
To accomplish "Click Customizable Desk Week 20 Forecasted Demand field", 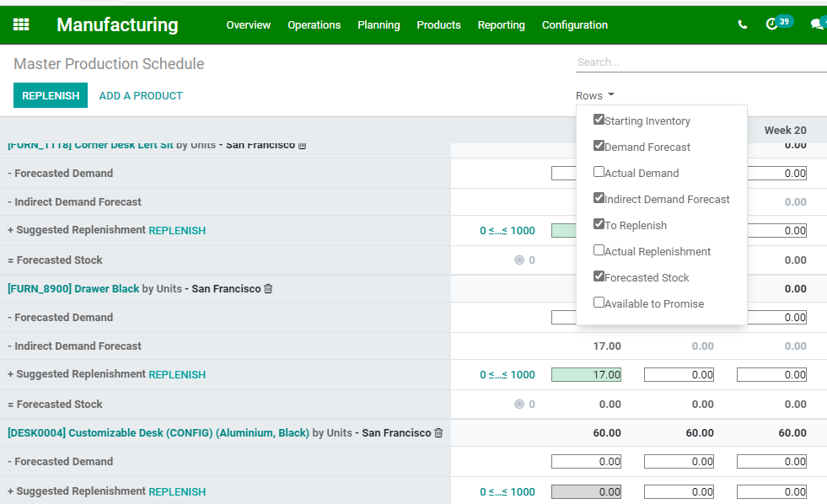I will (x=771, y=462).
